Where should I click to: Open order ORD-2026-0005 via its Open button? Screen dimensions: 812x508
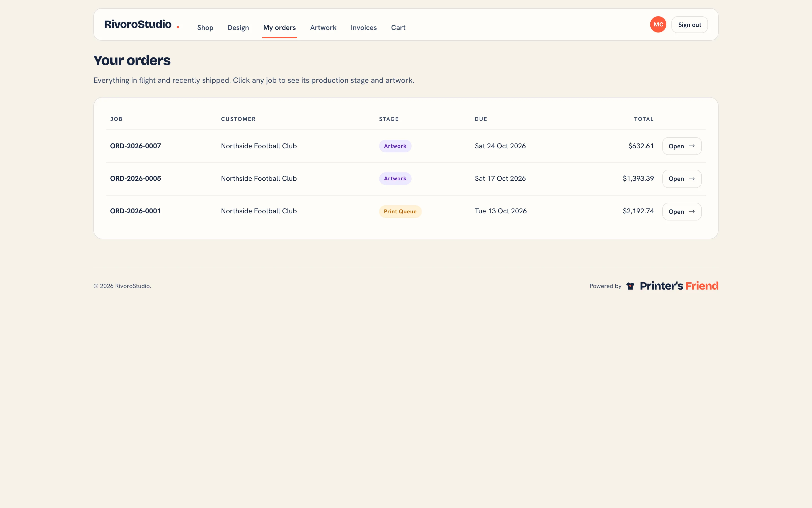pyautogui.click(x=682, y=179)
